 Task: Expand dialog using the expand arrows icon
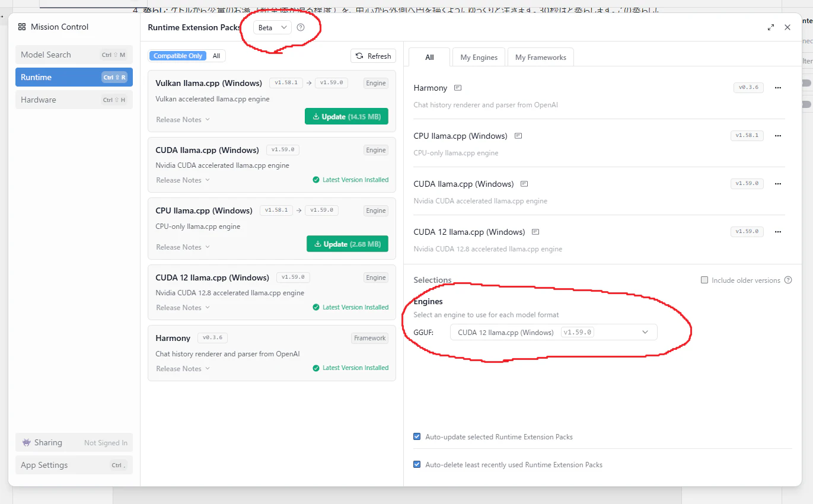[x=771, y=27]
